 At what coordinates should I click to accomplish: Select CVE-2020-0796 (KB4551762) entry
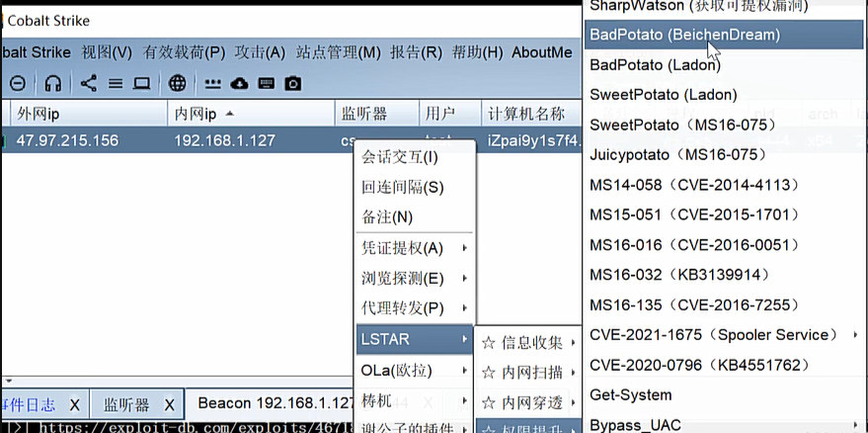725,365
